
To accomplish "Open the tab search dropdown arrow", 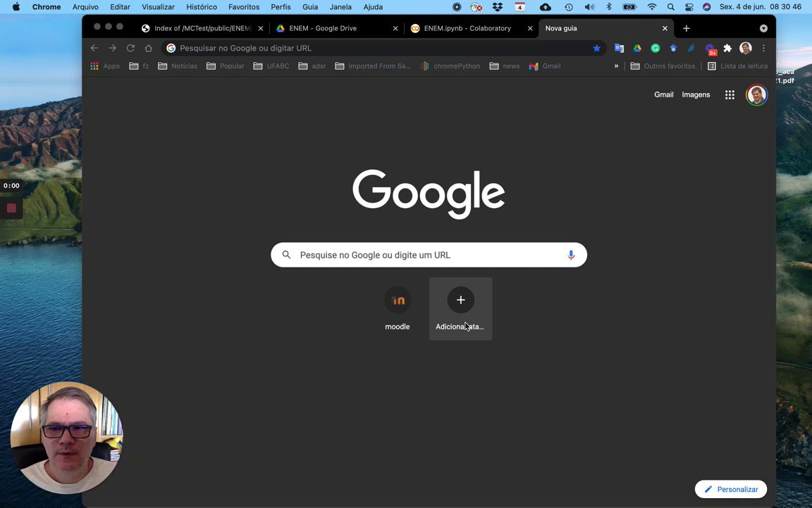I will [x=763, y=28].
